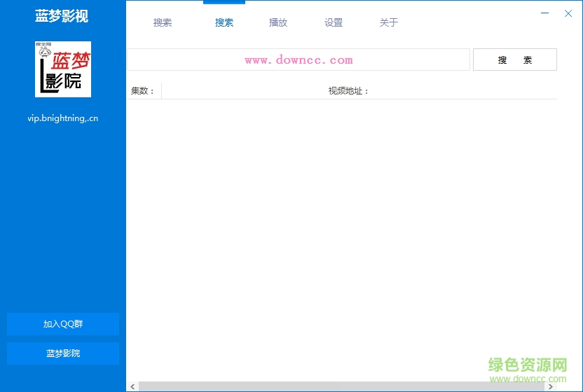The height and width of the screenshot is (392, 583).
Task: Click the vip.bnightning,.cn address text
Action: [63, 118]
